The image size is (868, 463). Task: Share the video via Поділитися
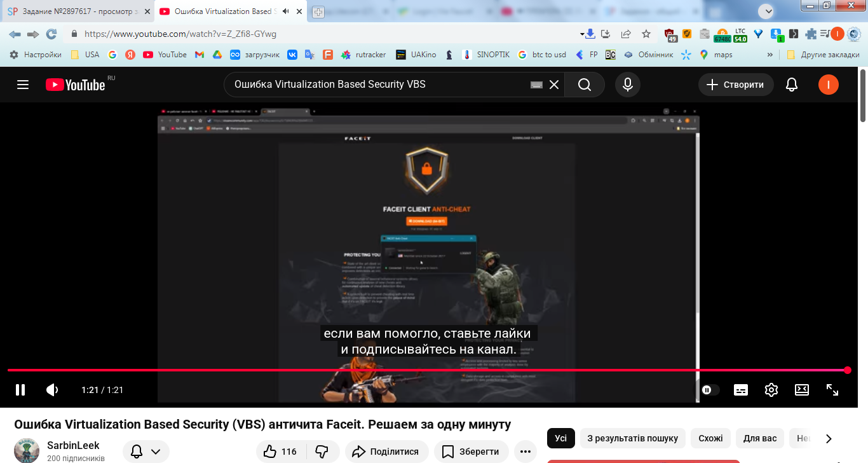pos(386,452)
